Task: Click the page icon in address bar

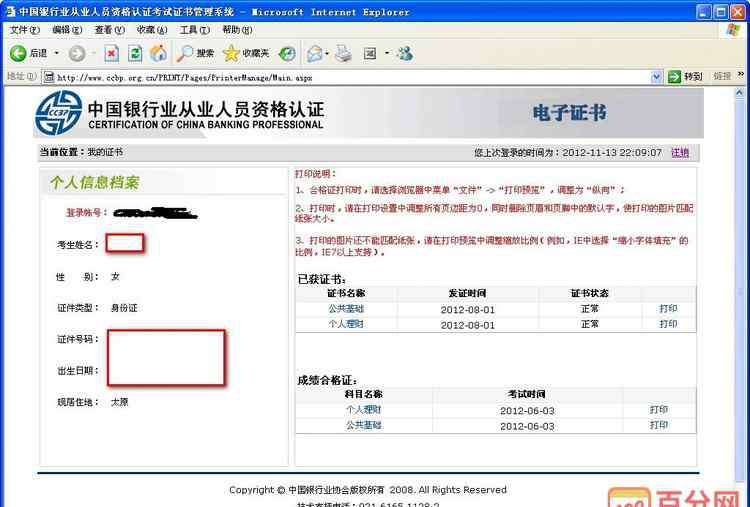Action: pyautogui.click(x=48, y=77)
